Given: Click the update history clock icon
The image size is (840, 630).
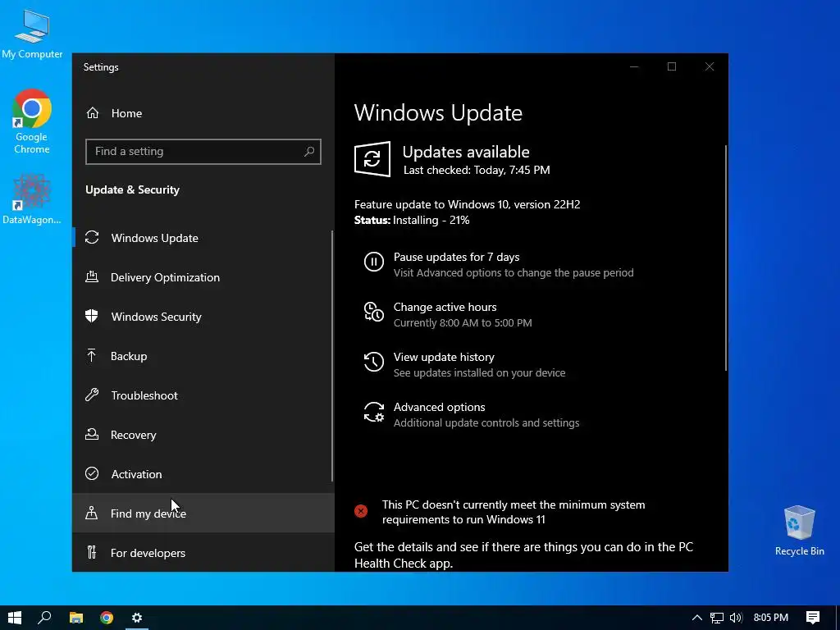Looking at the screenshot, I should click(x=374, y=362).
